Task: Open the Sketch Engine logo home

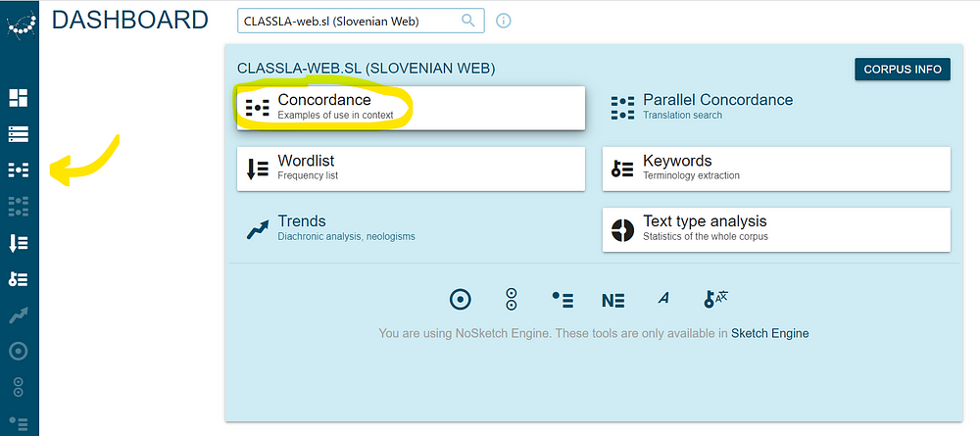Action: tap(20, 24)
